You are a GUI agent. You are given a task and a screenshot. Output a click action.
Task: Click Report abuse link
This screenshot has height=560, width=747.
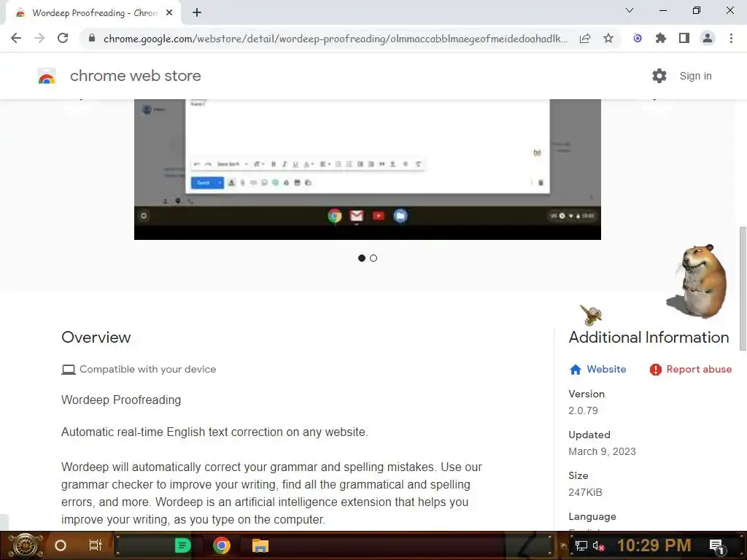(699, 369)
